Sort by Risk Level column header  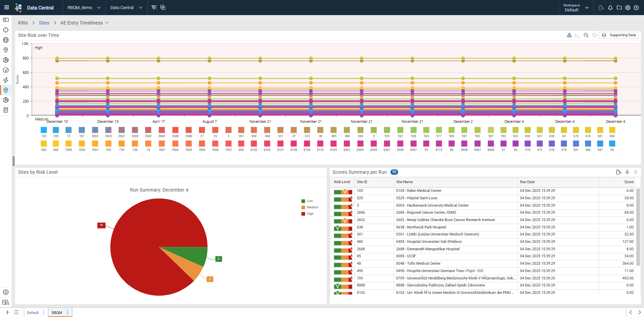342,182
